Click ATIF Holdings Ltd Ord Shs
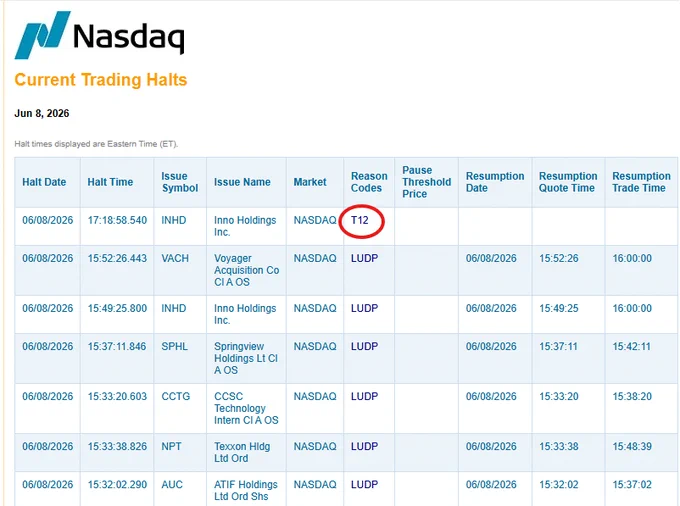680x506 pixels. pyautogui.click(x=246, y=490)
